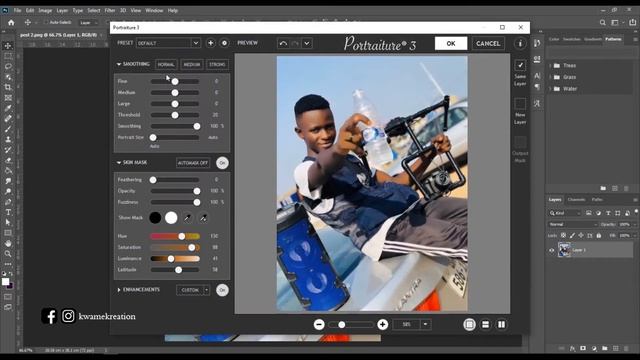Switch to the Paths tab
The width and height of the screenshot is (640, 360).
[597, 200]
